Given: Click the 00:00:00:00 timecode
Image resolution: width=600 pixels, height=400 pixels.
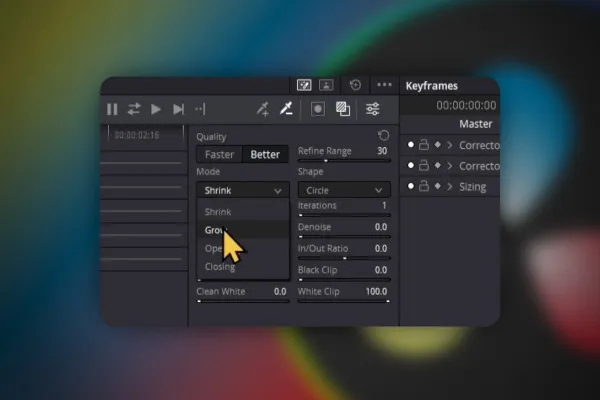Looking at the screenshot, I should click(x=466, y=106).
